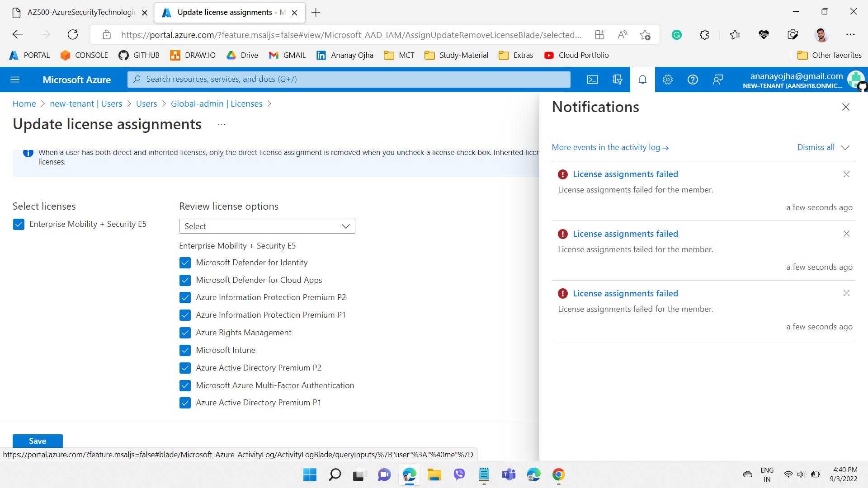The image size is (868, 488).
Task: Click the ellipsis next to Update license assignments
Action: 222,124
